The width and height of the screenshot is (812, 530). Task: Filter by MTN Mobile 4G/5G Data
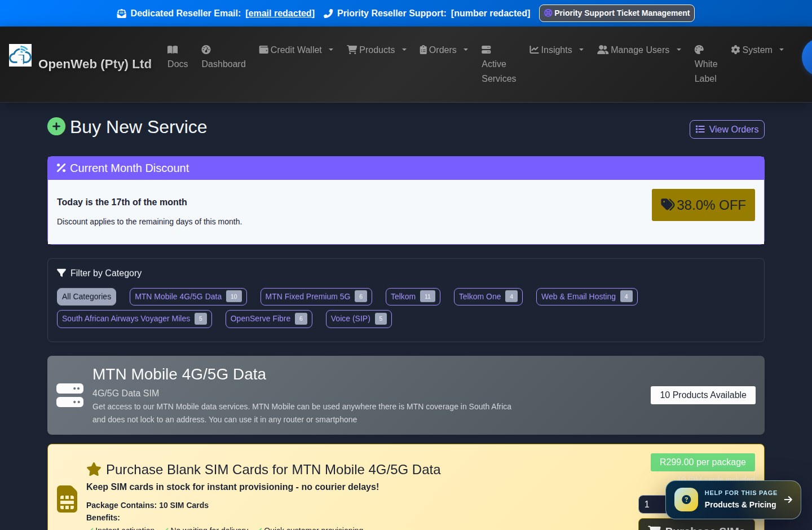[x=188, y=297]
